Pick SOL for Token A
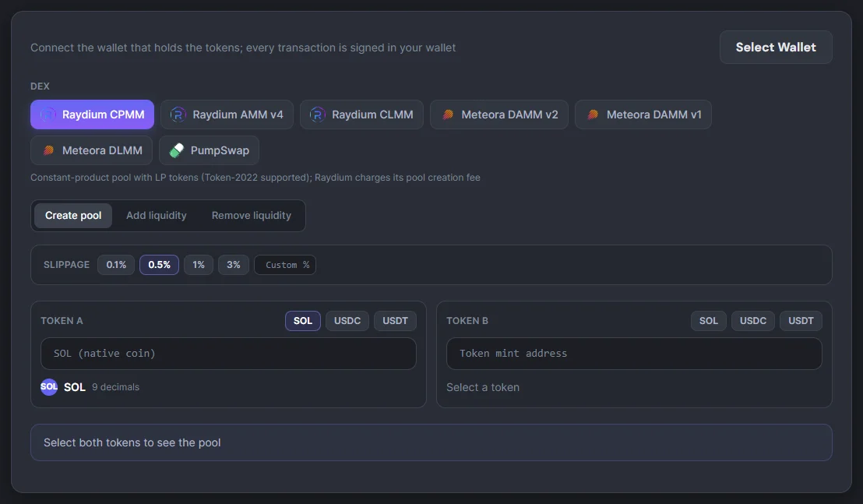863x504 pixels. 303,321
